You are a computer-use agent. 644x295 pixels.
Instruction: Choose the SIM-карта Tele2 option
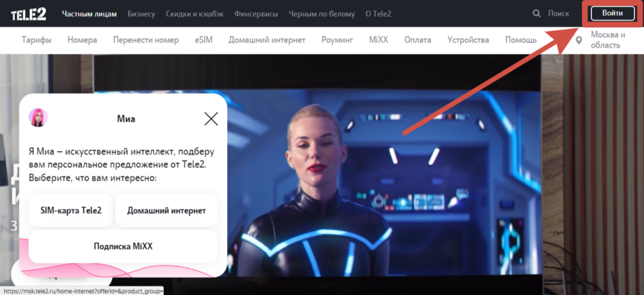click(x=70, y=211)
